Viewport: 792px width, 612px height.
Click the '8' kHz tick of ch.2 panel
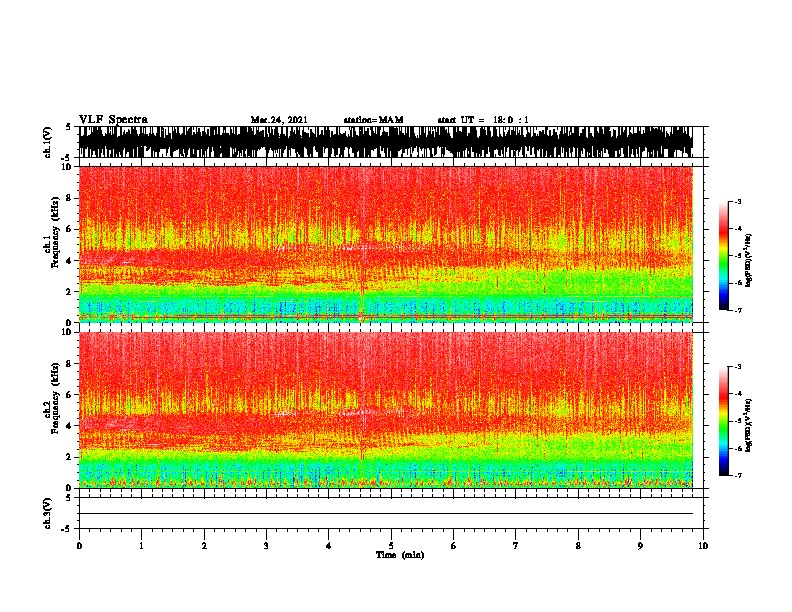click(70, 364)
